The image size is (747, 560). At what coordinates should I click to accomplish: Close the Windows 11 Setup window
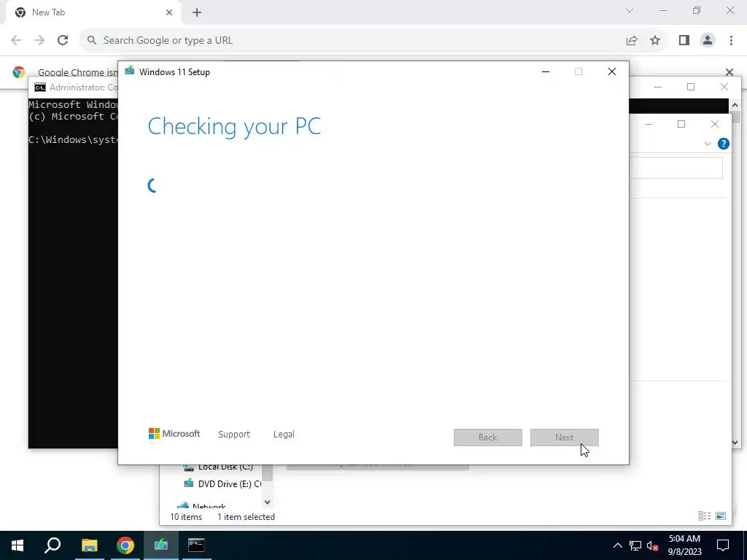612,72
